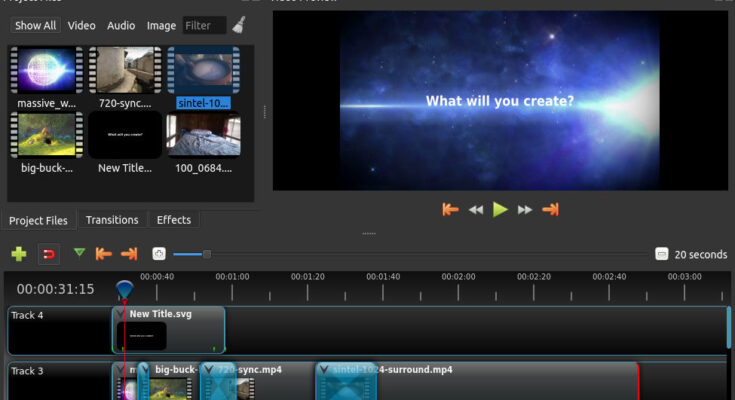Toggle the Video files filter
Image resolution: width=735 pixels, height=400 pixels.
82,25
